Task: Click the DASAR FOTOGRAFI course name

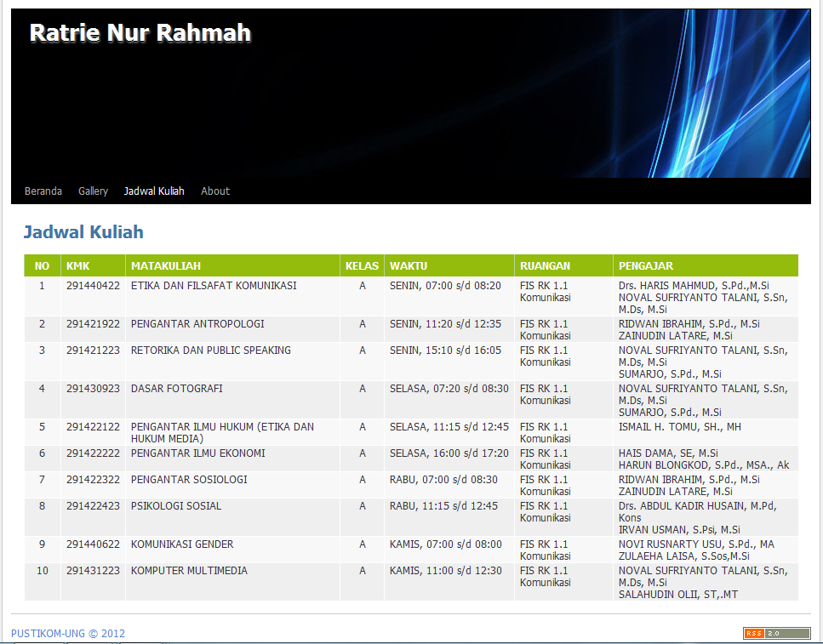Action: (x=176, y=389)
